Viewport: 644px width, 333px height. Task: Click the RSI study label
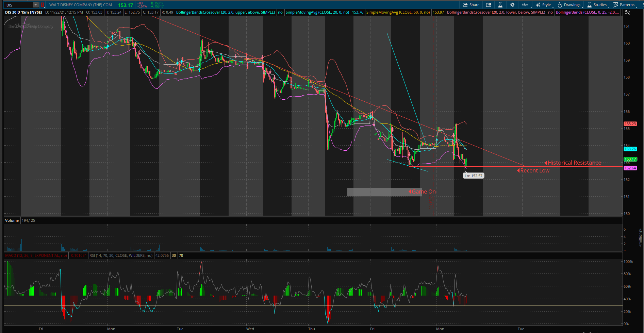pos(121,255)
